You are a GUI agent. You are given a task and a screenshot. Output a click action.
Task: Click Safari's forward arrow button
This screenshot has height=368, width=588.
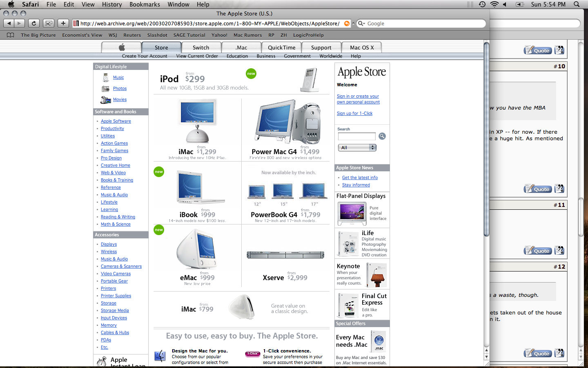click(19, 23)
